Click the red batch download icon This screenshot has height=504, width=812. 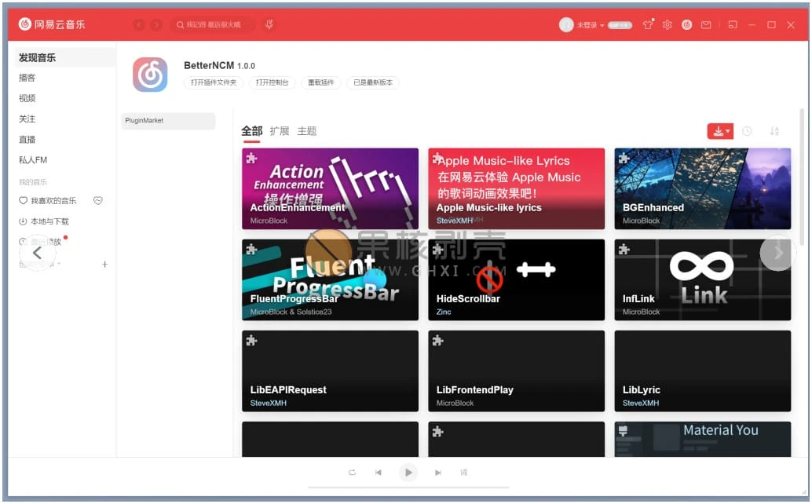[x=718, y=130]
